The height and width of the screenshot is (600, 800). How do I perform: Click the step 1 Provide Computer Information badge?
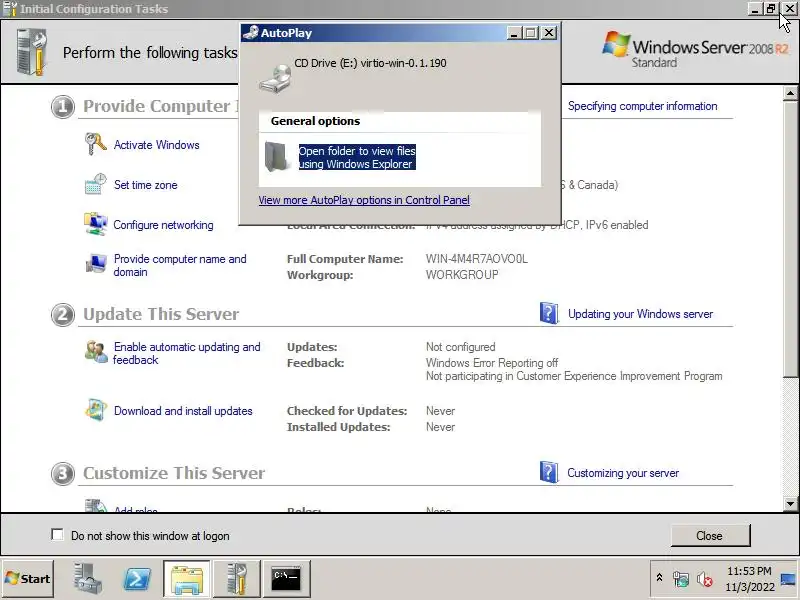tap(63, 107)
